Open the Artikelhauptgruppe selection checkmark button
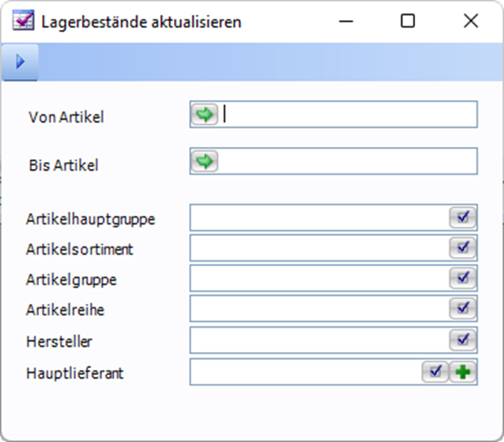The image size is (504, 442). point(463,217)
